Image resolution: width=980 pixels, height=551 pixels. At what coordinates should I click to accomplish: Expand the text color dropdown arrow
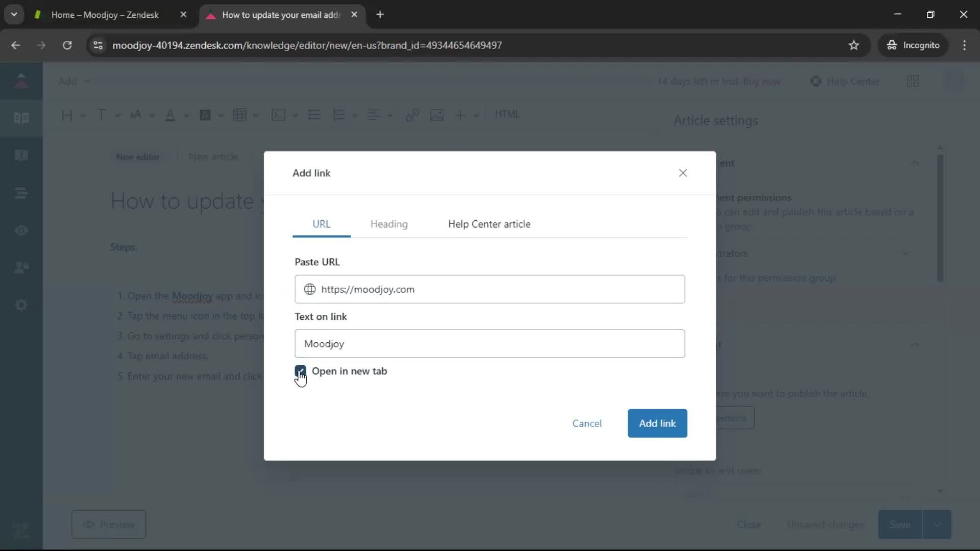[x=186, y=116]
